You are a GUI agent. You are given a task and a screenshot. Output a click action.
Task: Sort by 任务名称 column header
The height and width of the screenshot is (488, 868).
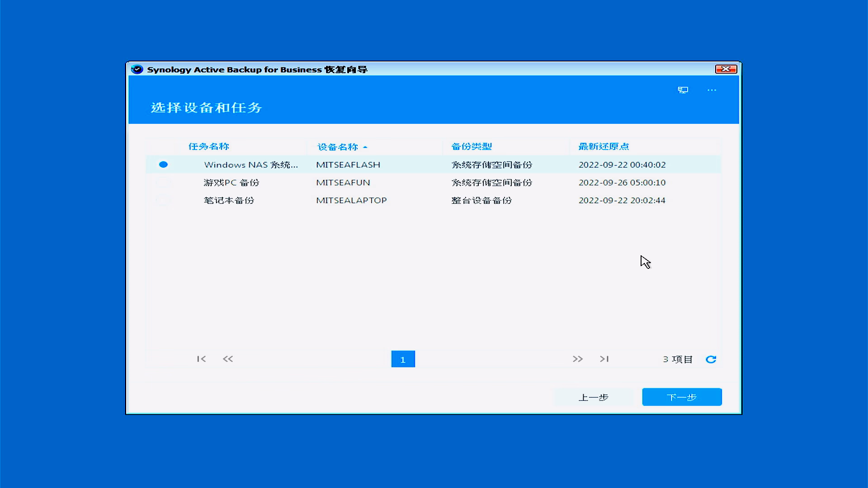click(208, 146)
